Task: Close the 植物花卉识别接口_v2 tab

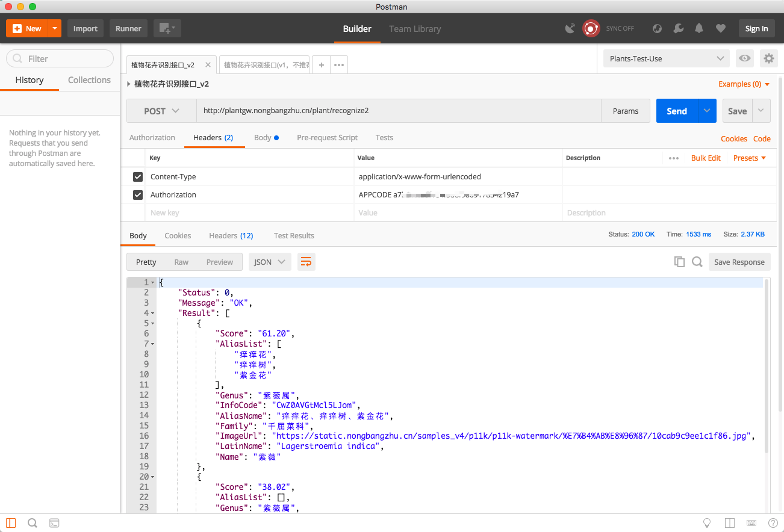Action: click(x=208, y=64)
